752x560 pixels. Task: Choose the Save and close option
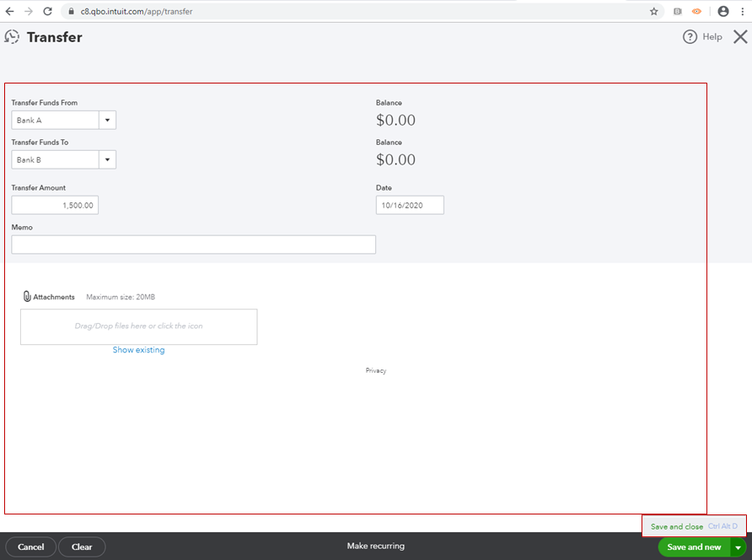(694, 526)
